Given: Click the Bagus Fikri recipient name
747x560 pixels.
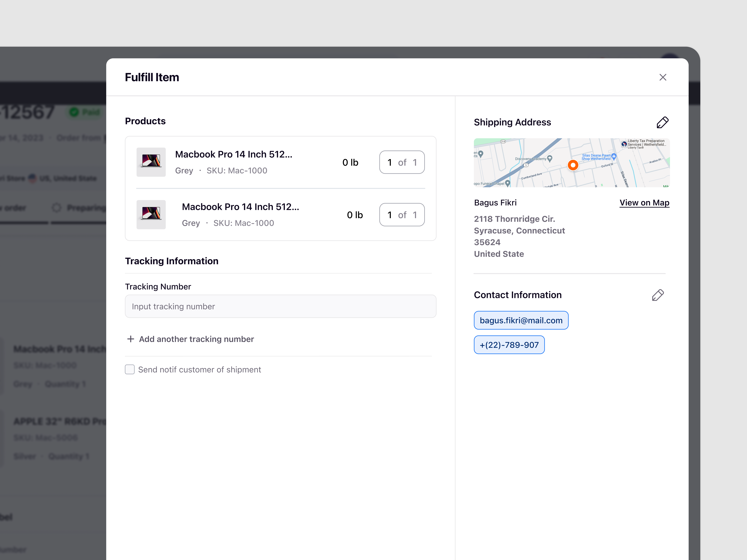Looking at the screenshot, I should 495,203.
